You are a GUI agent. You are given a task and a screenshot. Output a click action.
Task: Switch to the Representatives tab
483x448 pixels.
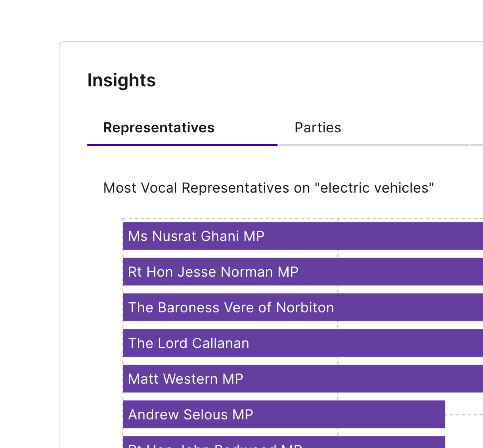(159, 128)
